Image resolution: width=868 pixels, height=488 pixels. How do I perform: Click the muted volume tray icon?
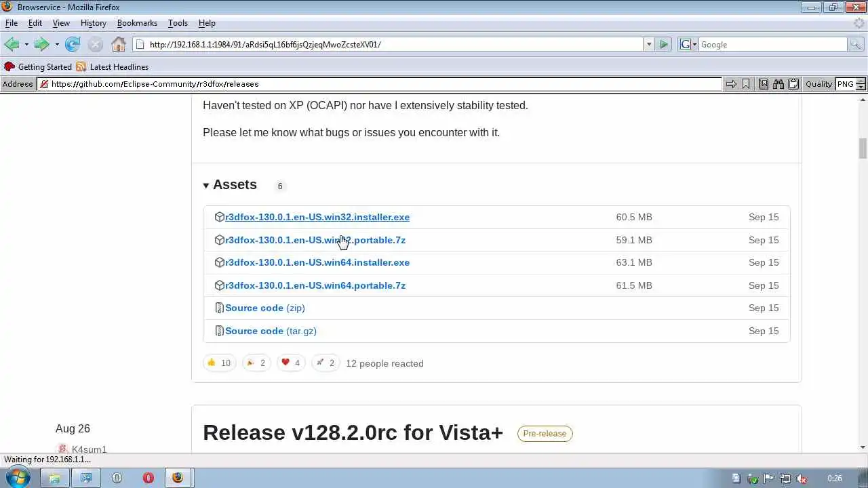click(x=802, y=479)
